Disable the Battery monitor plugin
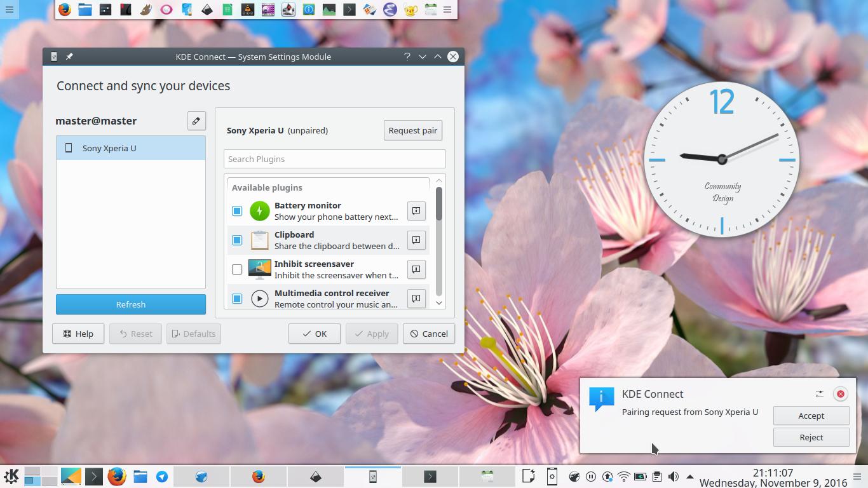Screen dimensions: 868x488 [237, 210]
